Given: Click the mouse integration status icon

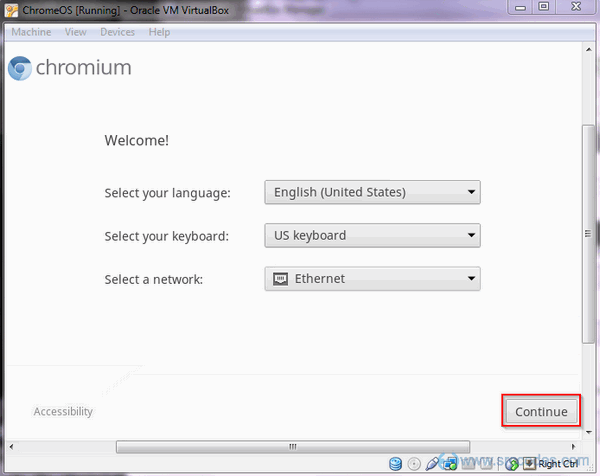Looking at the screenshot, I should [x=512, y=464].
